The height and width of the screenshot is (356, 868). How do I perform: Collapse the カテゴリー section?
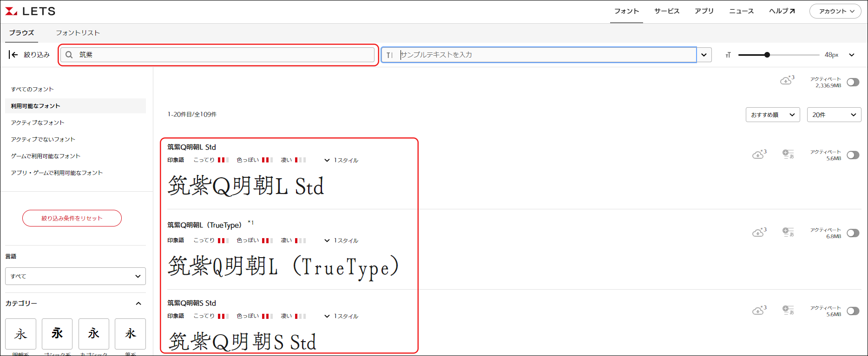point(138,304)
